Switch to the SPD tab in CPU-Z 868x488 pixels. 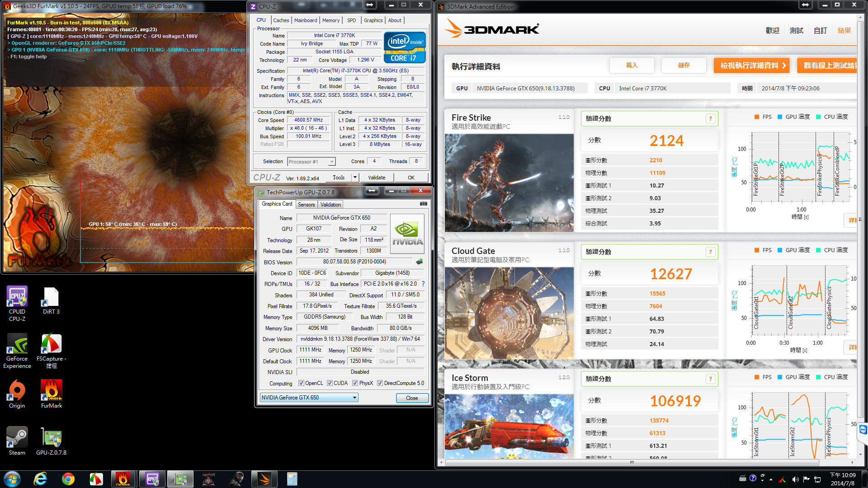tap(352, 20)
